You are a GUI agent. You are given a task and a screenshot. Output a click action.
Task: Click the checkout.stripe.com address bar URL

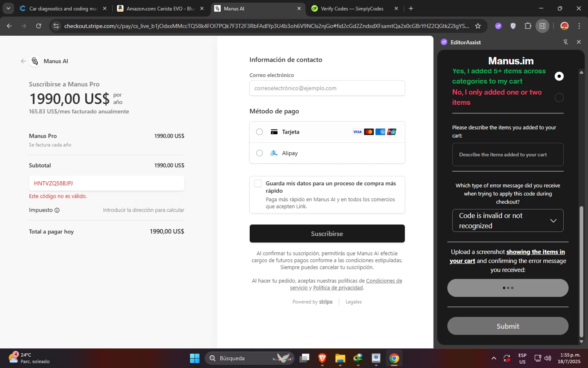(x=267, y=26)
